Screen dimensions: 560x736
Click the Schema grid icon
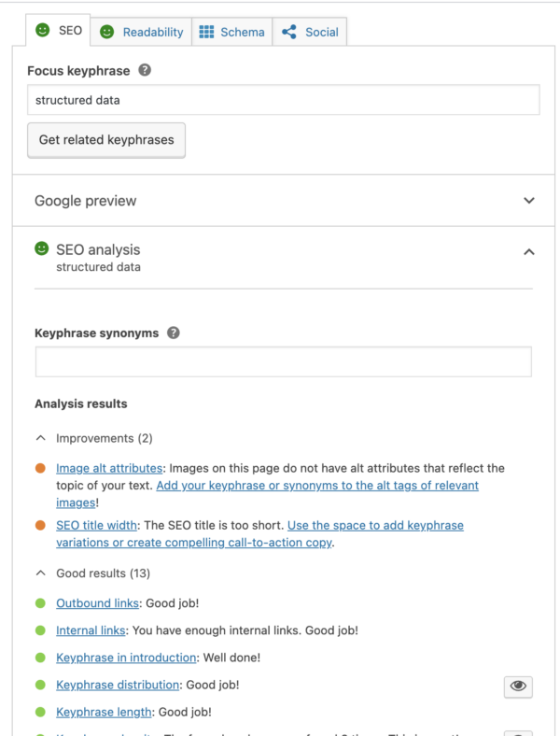point(206,32)
